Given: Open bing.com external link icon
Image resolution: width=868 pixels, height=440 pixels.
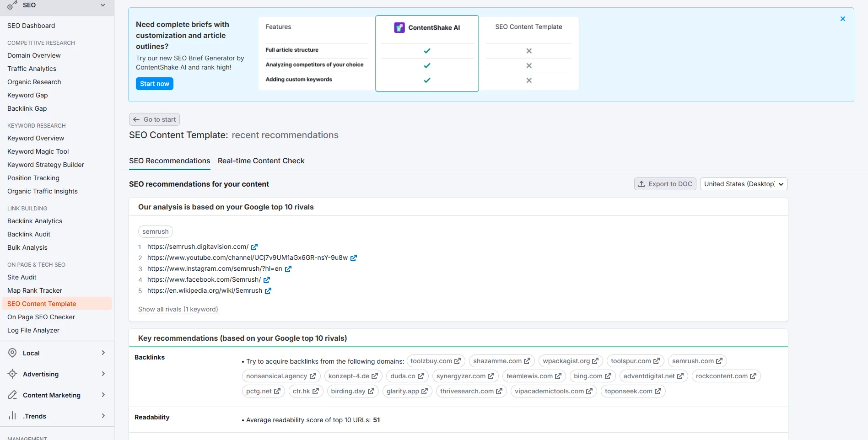Looking at the screenshot, I should coord(608,376).
